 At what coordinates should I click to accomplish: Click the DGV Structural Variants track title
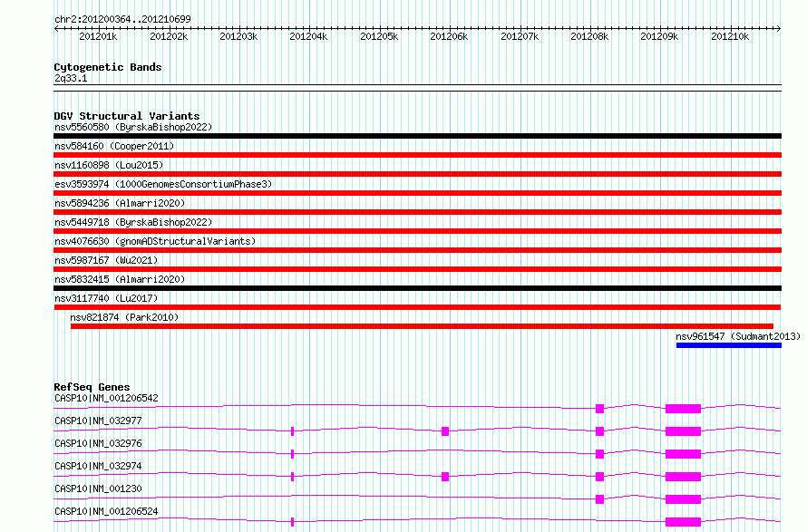(127, 116)
